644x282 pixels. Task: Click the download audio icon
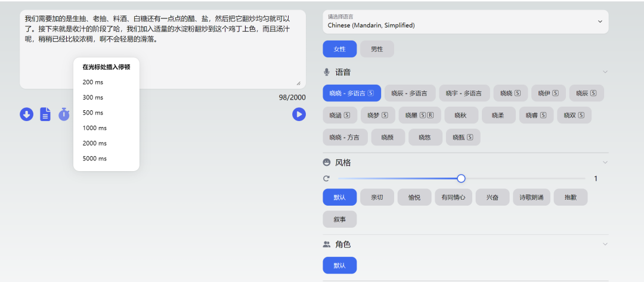click(26, 114)
